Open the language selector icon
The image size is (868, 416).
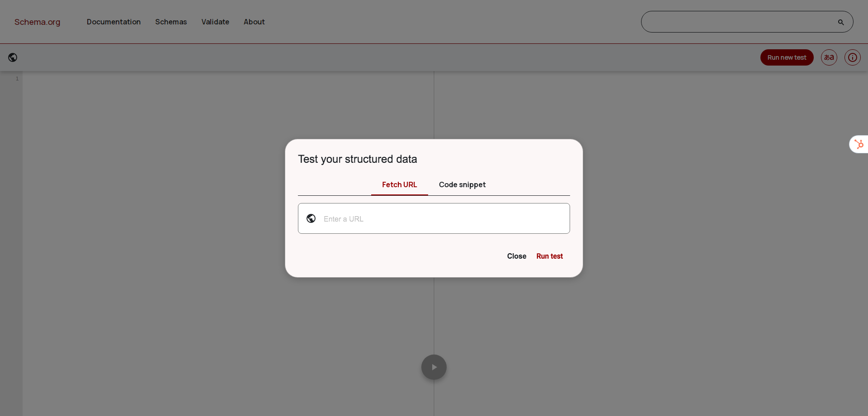click(829, 57)
